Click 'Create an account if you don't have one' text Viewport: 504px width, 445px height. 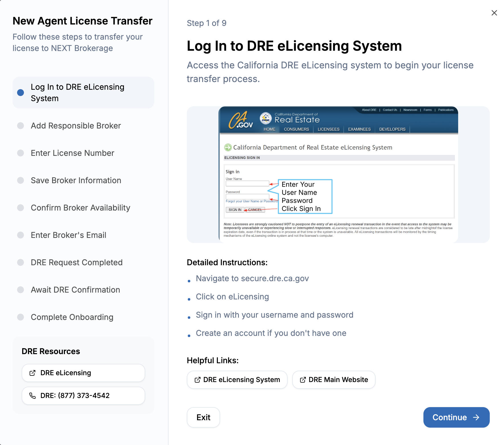271,333
